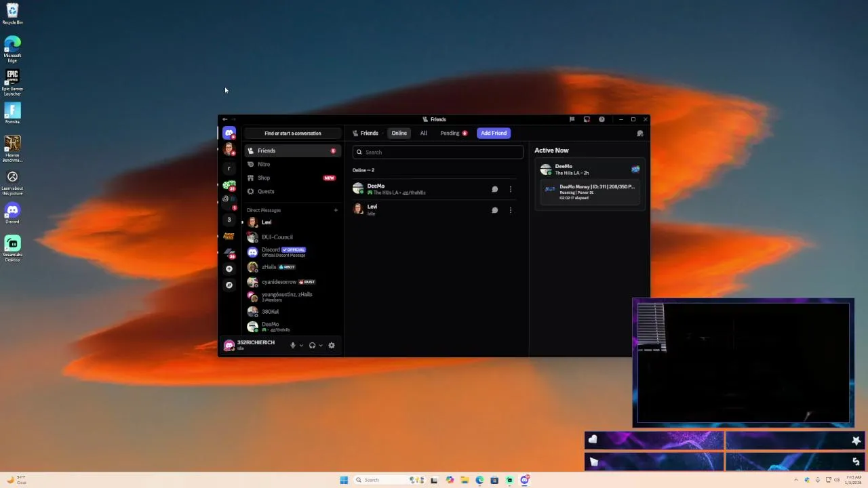Create a new DM with plus icon
The height and width of the screenshot is (488, 868).
[x=336, y=210]
